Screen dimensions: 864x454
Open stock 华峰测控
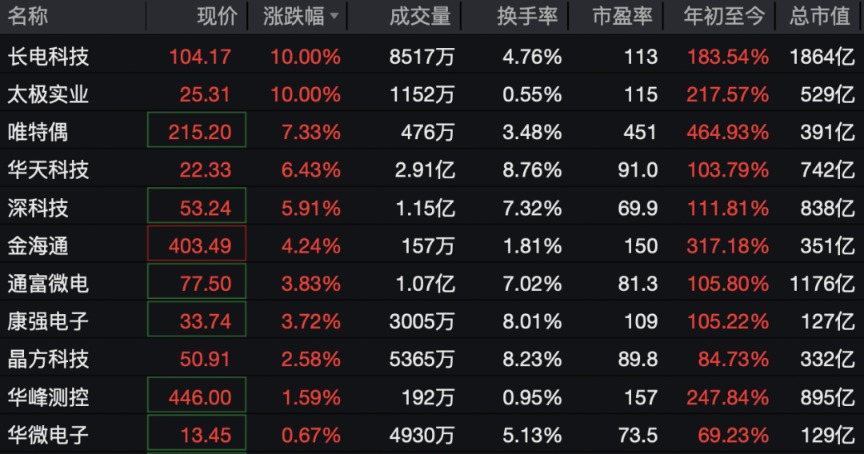[x=48, y=397]
